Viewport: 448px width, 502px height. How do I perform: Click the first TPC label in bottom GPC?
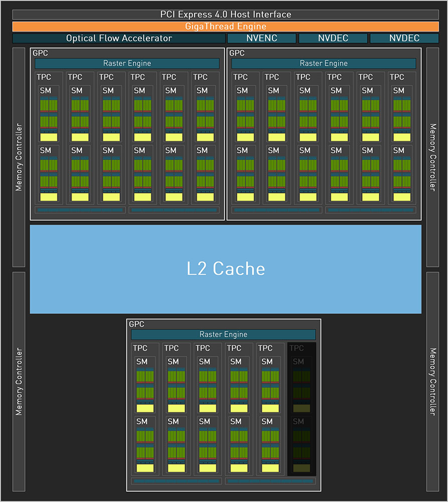click(x=140, y=348)
